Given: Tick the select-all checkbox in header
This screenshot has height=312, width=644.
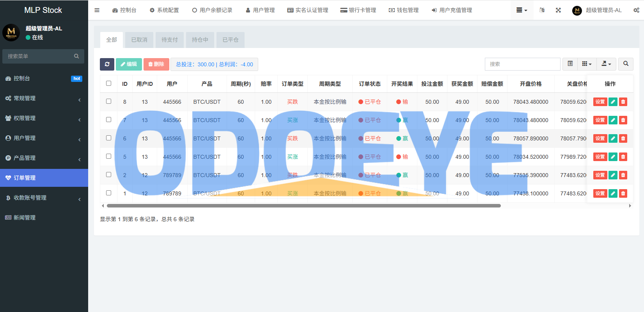Looking at the screenshot, I should (x=108, y=83).
